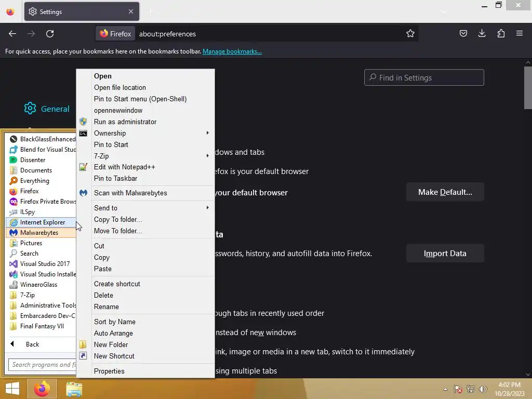Click the Everything search app icon
Screen dimensions: 532x399
pyautogui.click(x=13, y=180)
